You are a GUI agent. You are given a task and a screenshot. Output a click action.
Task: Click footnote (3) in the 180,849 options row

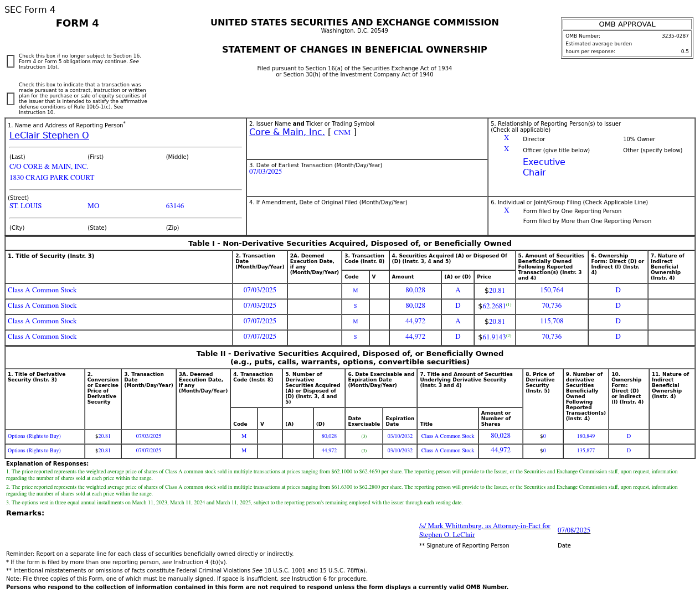364,436
